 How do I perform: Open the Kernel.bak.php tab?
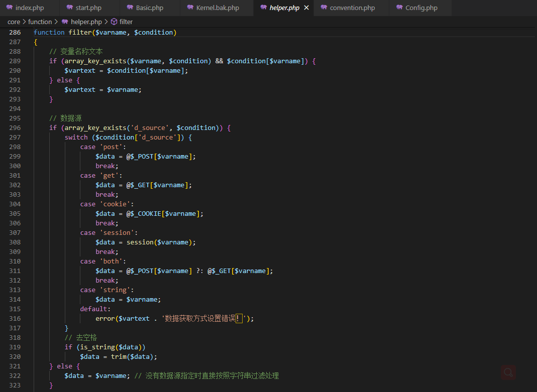click(x=217, y=8)
